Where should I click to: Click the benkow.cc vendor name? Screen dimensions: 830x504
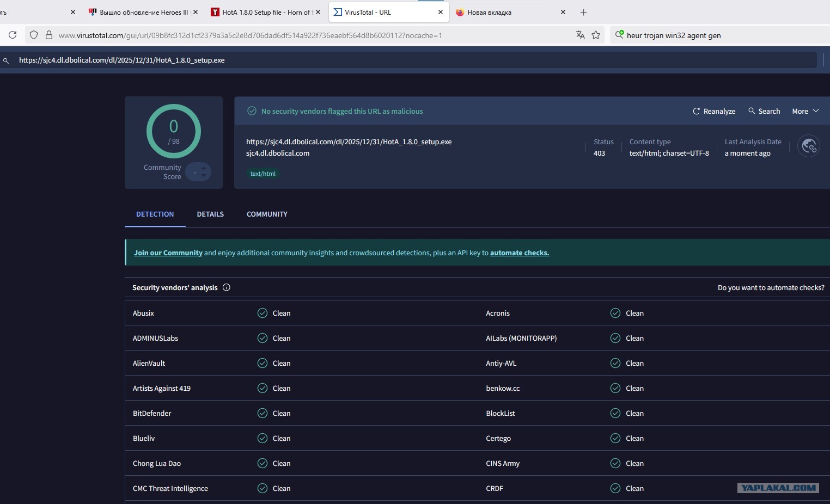click(x=503, y=388)
